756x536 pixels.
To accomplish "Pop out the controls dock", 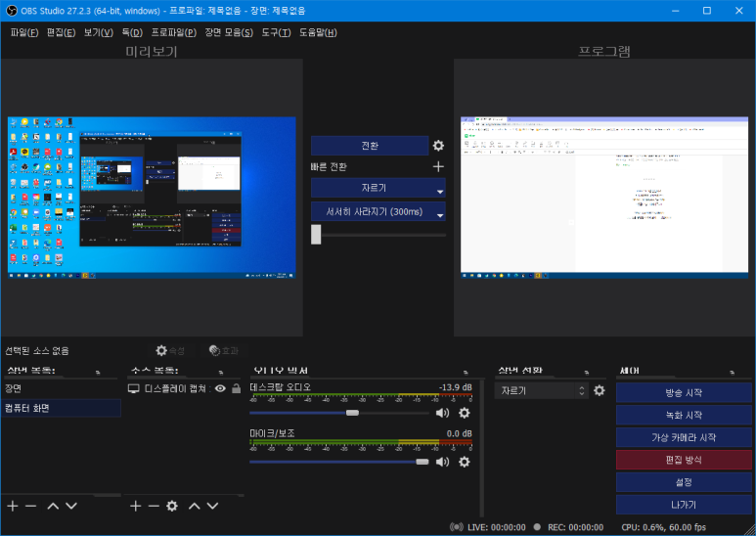I will [x=733, y=372].
